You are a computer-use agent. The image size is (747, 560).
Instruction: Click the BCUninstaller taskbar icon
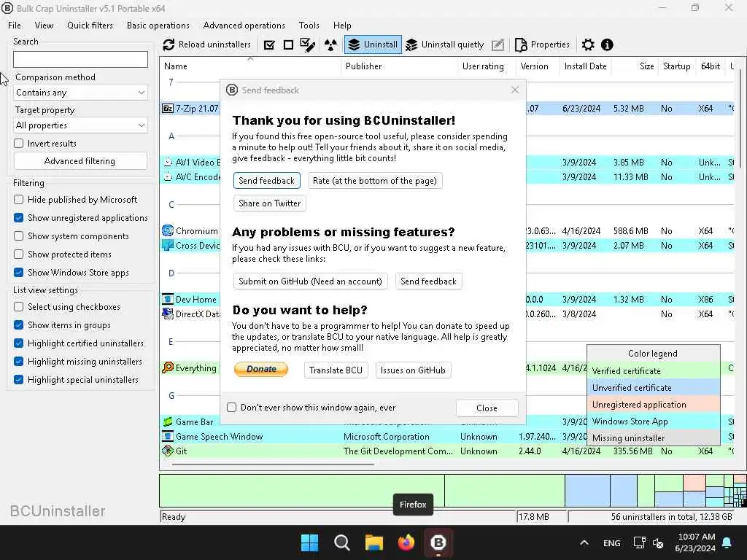[x=438, y=542]
